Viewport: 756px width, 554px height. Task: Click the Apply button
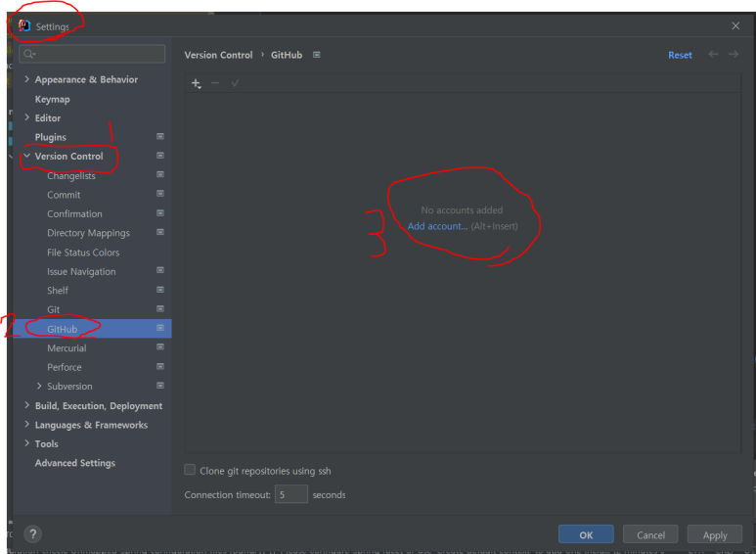pos(715,534)
